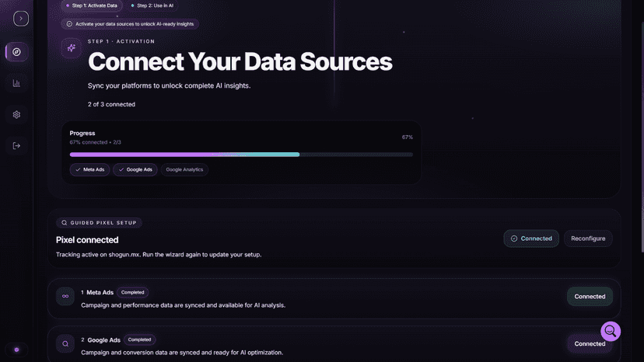644x362 pixels.
Task: Click the 67% progress percentage value
Action: [x=407, y=137]
